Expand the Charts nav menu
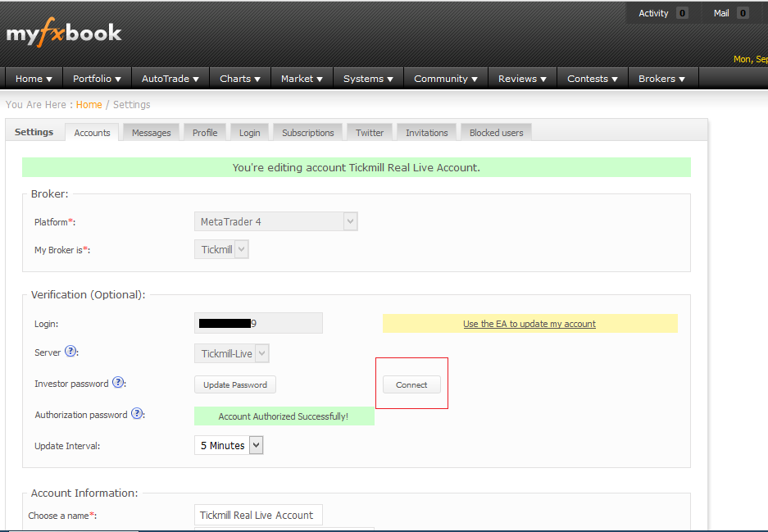Image resolution: width=768 pixels, height=532 pixels. click(x=240, y=79)
